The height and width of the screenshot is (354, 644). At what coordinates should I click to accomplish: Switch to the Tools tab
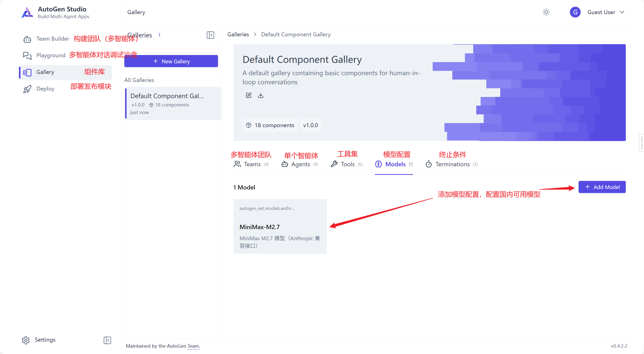point(347,164)
